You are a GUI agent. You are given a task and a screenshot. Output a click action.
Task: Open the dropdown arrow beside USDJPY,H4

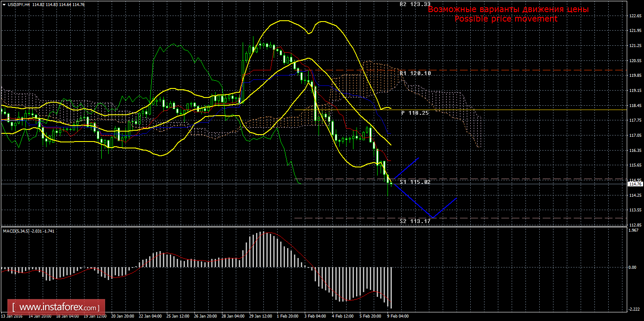[3, 4]
